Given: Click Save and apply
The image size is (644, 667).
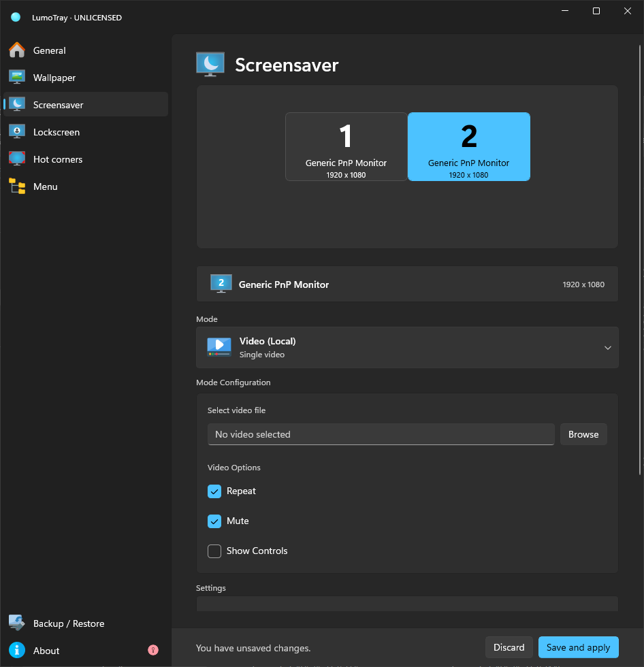Looking at the screenshot, I should coord(578,647).
